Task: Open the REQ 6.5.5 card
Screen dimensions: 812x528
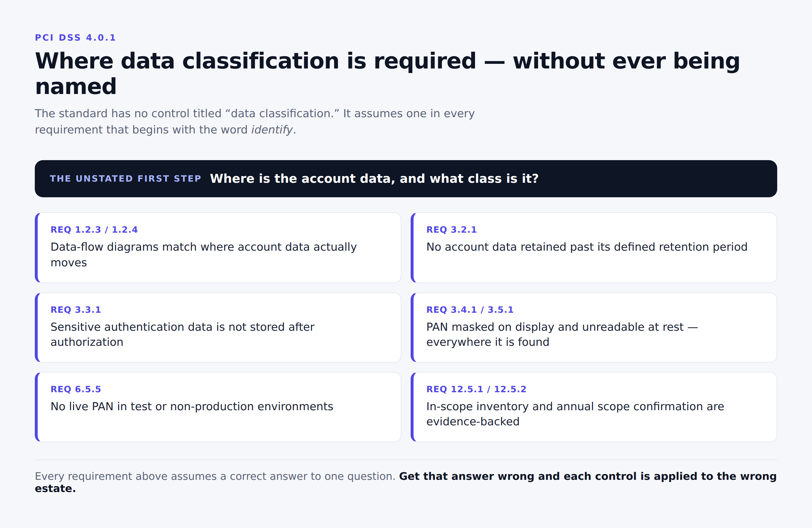Action: coord(218,407)
